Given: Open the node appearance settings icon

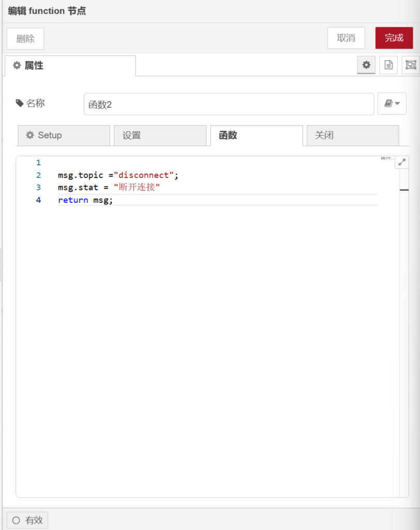Looking at the screenshot, I should [411, 65].
